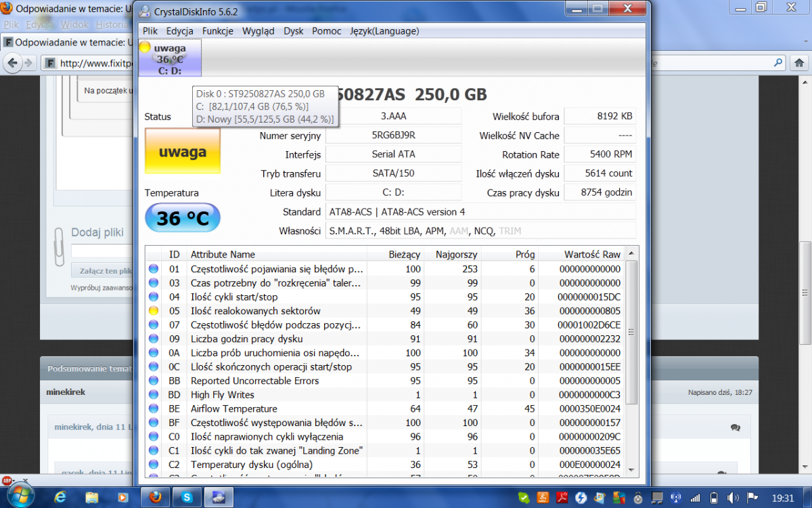Screen dimensions: 812x508
Task: Click status orb for attribute 0A row
Action: tap(154, 353)
